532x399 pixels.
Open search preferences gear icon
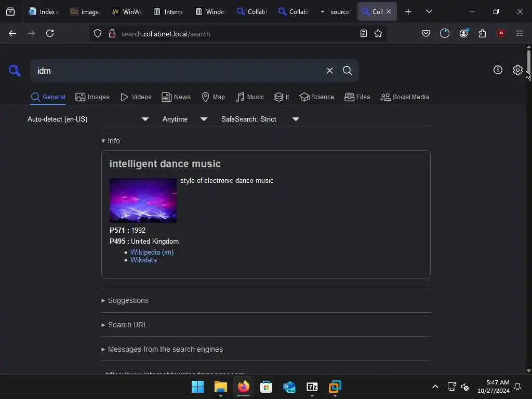[517, 70]
